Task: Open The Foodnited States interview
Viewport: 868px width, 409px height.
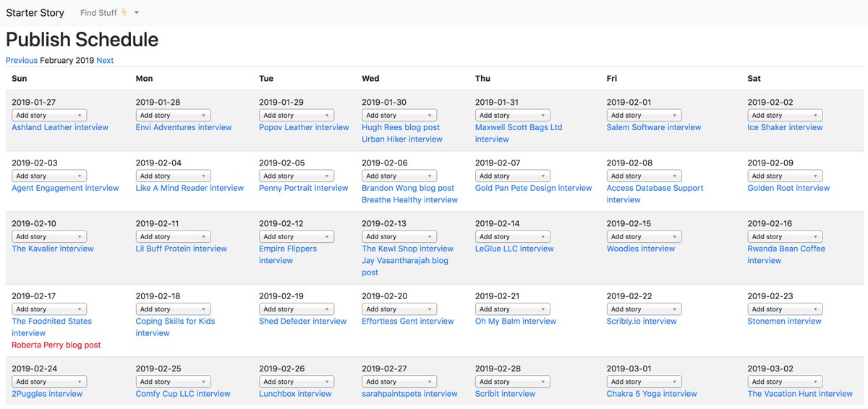Action: pos(51,327)
